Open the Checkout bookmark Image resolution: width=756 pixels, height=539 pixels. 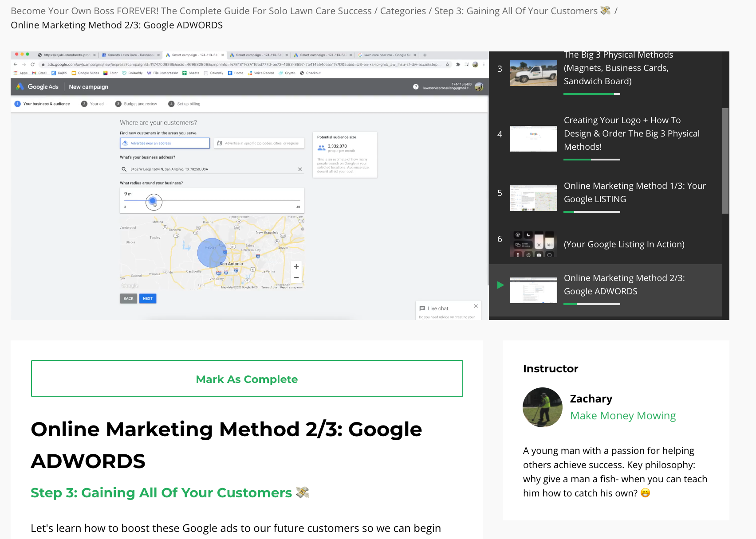(x=310, y=73)
